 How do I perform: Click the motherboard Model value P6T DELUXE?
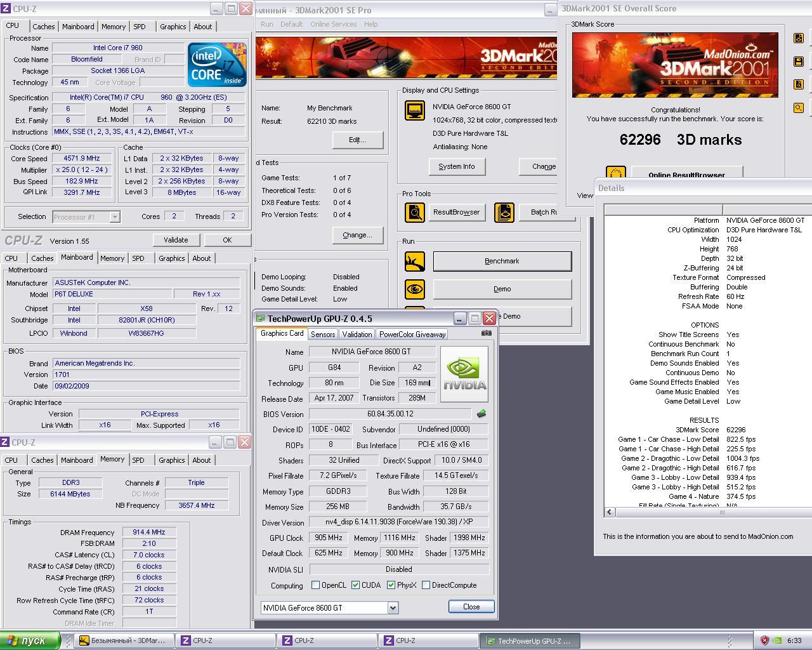112,294
